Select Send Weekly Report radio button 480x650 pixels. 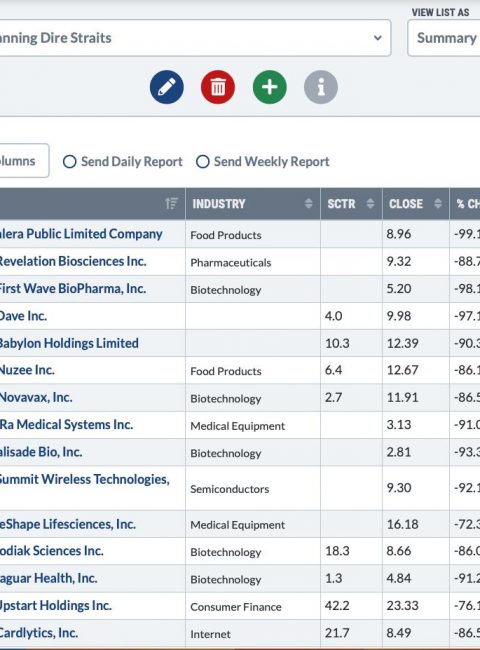(203, 161)
